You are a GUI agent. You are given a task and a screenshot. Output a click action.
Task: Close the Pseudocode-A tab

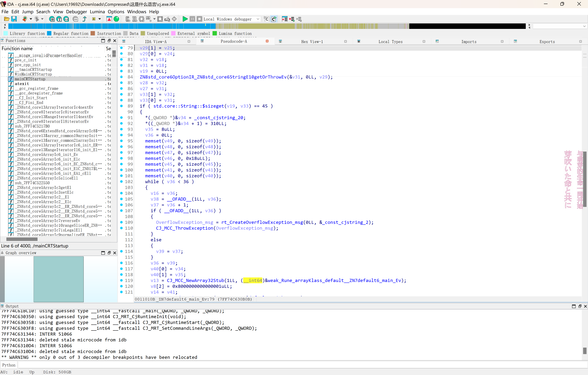(x=267, y=41)
